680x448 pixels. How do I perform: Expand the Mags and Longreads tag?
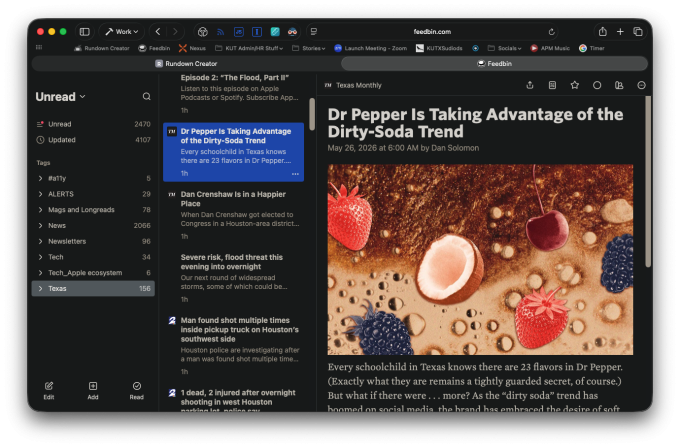[40, 209]
